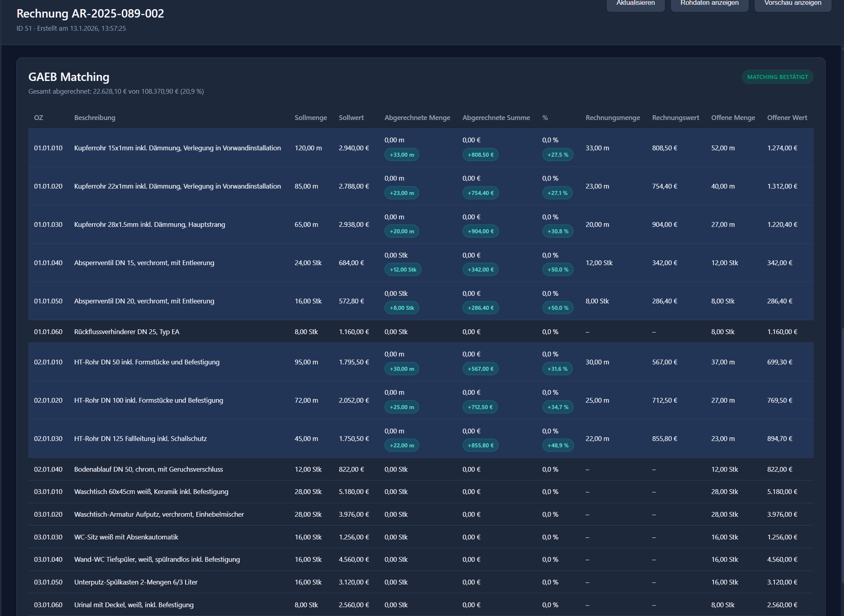Click the OZ column header
This screenshot has width=844, height=616.
point(38,118)
